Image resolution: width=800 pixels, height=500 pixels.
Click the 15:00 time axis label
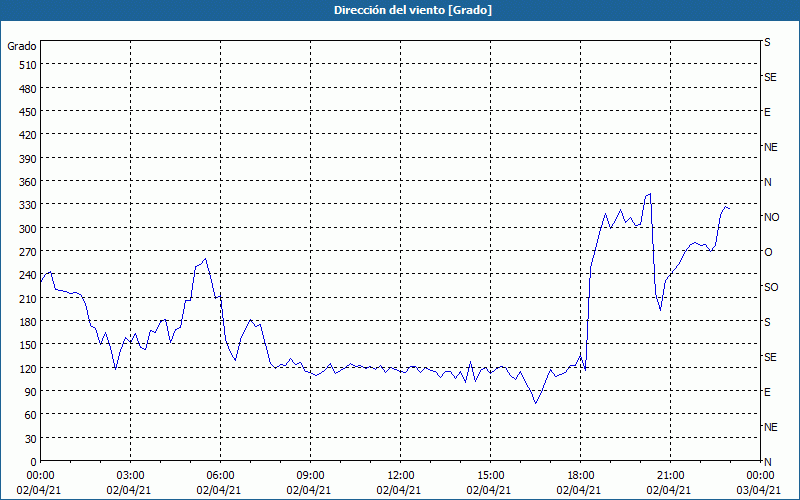[x=490, y=476]
